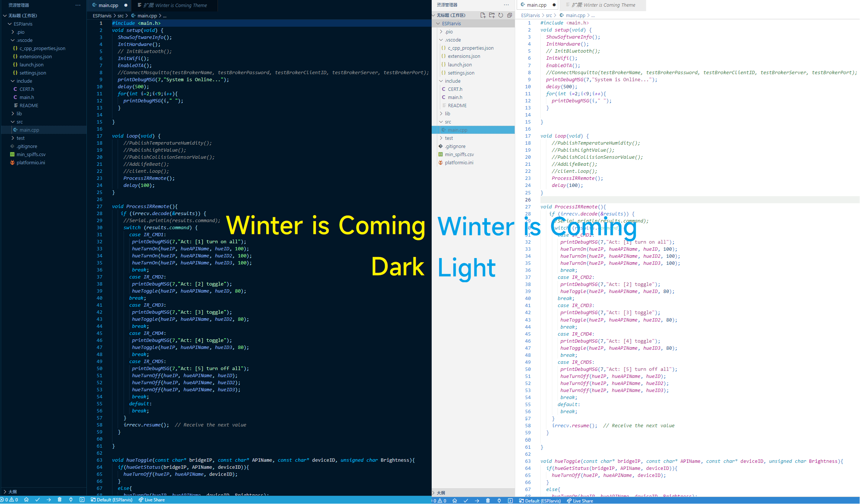Refresh the Explorer file tree

click(501, 15)
